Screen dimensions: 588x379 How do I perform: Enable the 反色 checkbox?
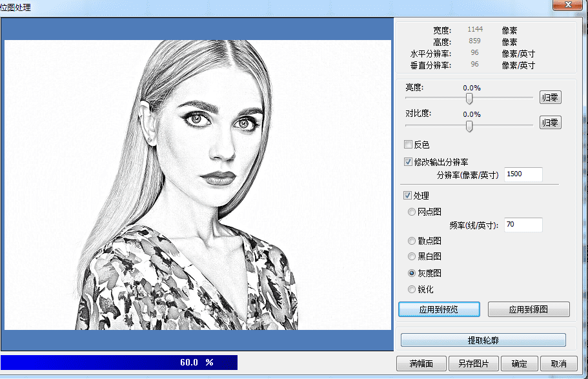point(408,144)
